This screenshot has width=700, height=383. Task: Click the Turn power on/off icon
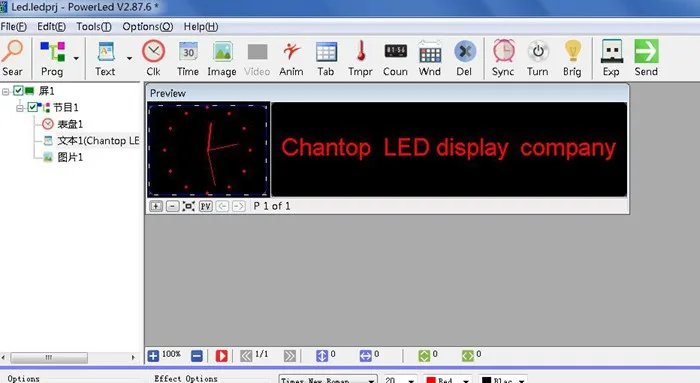(538, 58)
